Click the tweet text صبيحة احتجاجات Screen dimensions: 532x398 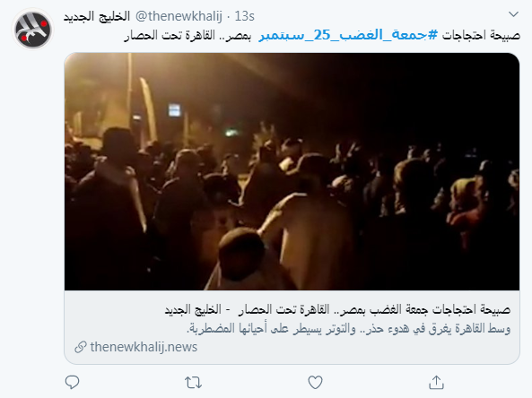[481, 35]
